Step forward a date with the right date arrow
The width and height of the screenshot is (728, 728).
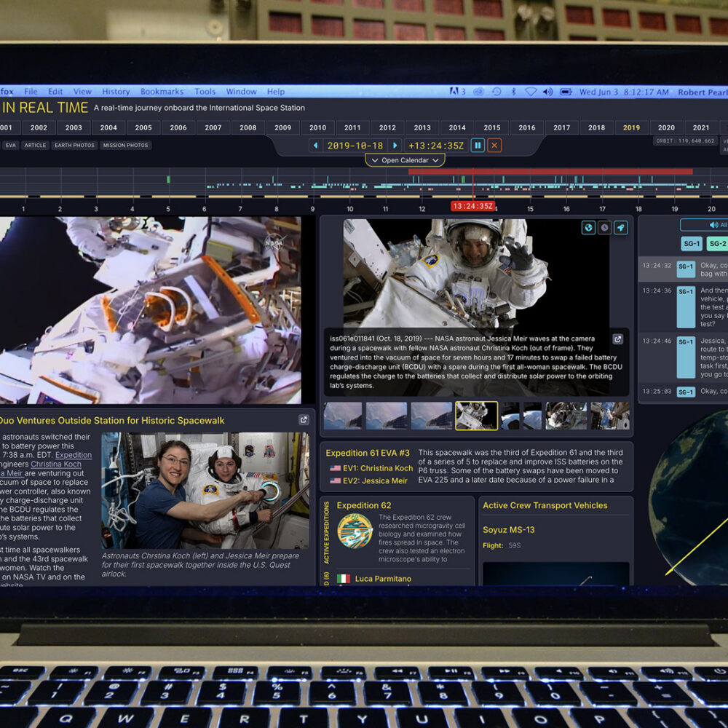[x=395, y=145]
